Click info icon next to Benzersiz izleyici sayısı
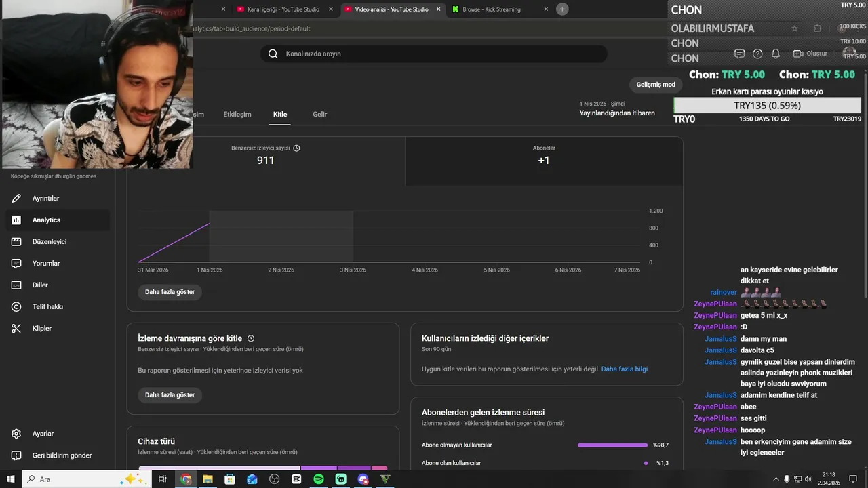Image resolution: width=868 pixels, height=488 pixels. [296, 148]
